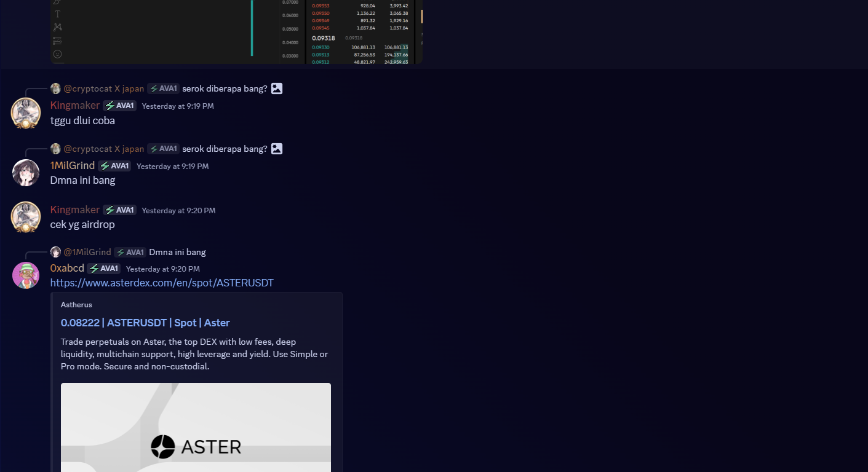The image size is (868, 472).
Task: Click the image attachment icon beside cryptocat's reply
Action: point(276,88)
